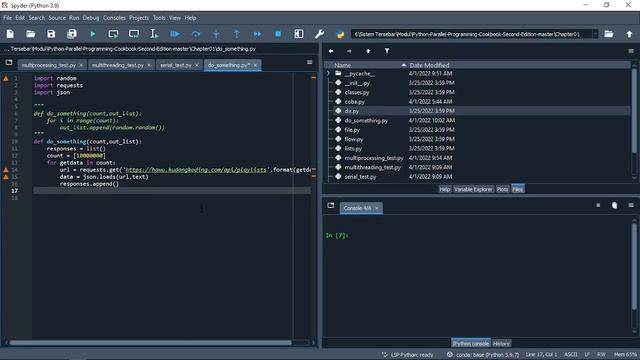This screenshot has height=360, width=640.
Task: Open file using toolbar folder icon
Action: tap(31, 34)
